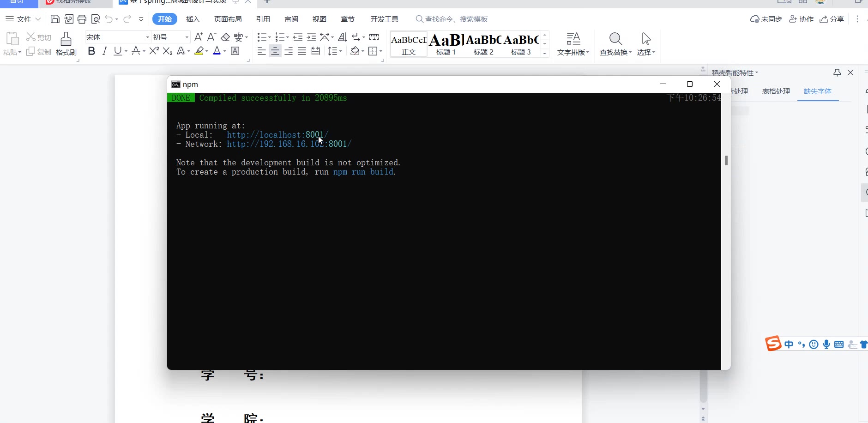Open the http://localhost:8001/ link in npm window
This screenshot has width=868, height=423.
coord(278,135)
